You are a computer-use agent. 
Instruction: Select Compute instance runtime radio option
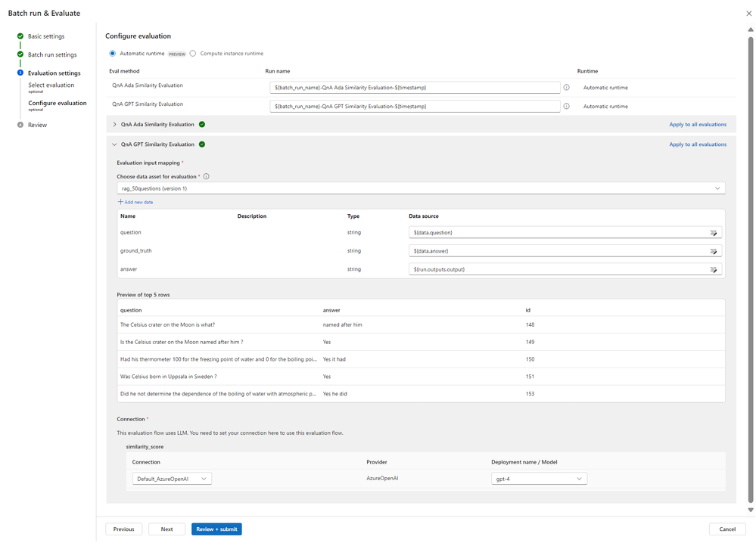tap(193, 54)
